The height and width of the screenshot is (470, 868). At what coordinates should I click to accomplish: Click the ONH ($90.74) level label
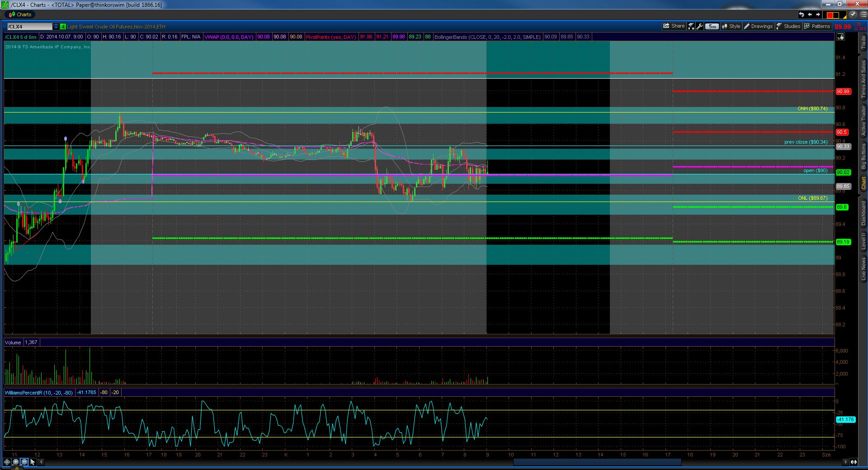(x=812, y=108)
